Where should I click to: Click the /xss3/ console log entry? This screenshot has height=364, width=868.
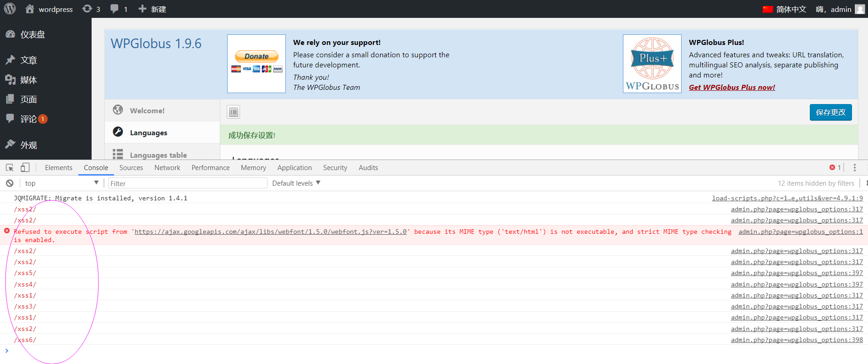tap(25, 306)
